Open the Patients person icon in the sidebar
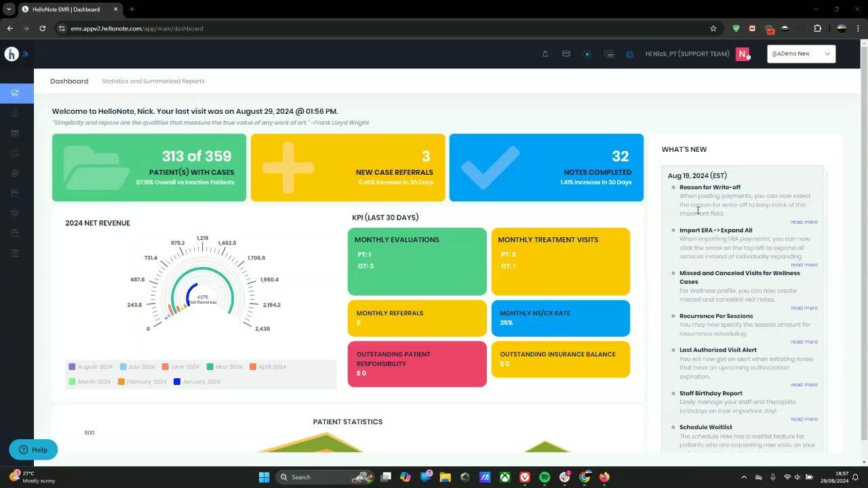The width and height of the screenshot is (868, 488). [x=15, y=113]
